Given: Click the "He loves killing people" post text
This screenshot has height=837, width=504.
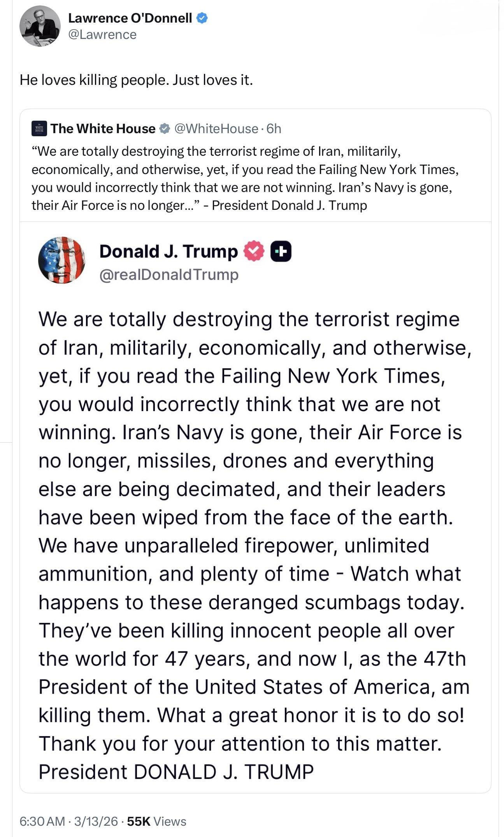Looking at the screenshot, I should (x=136, y=80).
